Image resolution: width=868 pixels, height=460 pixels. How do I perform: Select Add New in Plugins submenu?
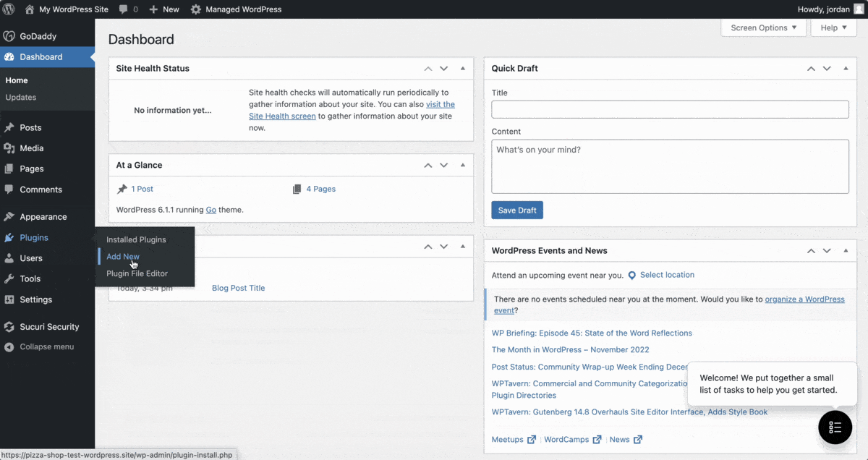pos(123,257)
